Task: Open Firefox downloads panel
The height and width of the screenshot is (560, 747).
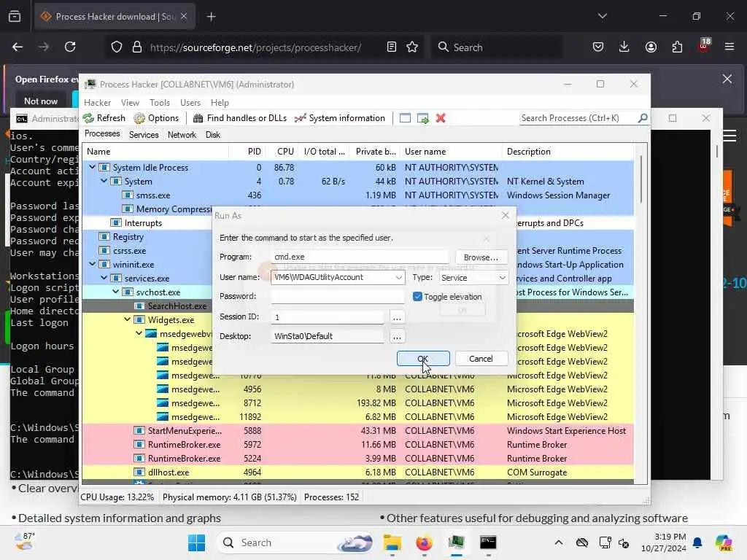Action: (624, 47)
